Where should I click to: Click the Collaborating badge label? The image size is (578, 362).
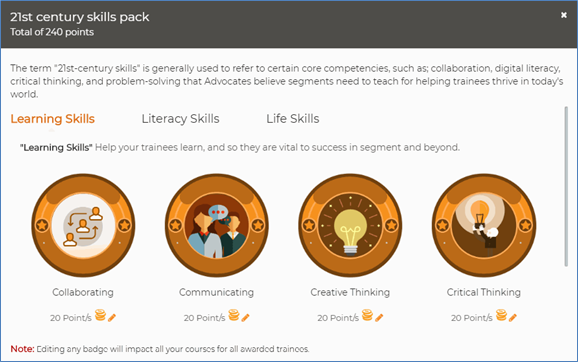[83, 292]
